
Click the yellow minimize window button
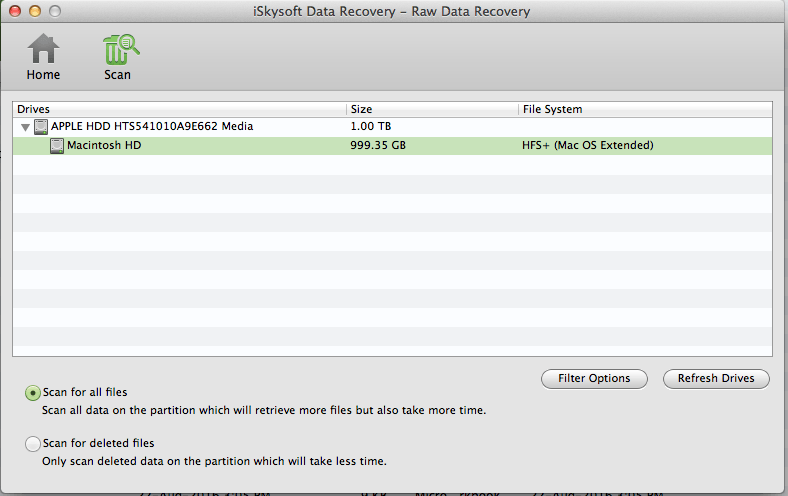coord(35,11)
